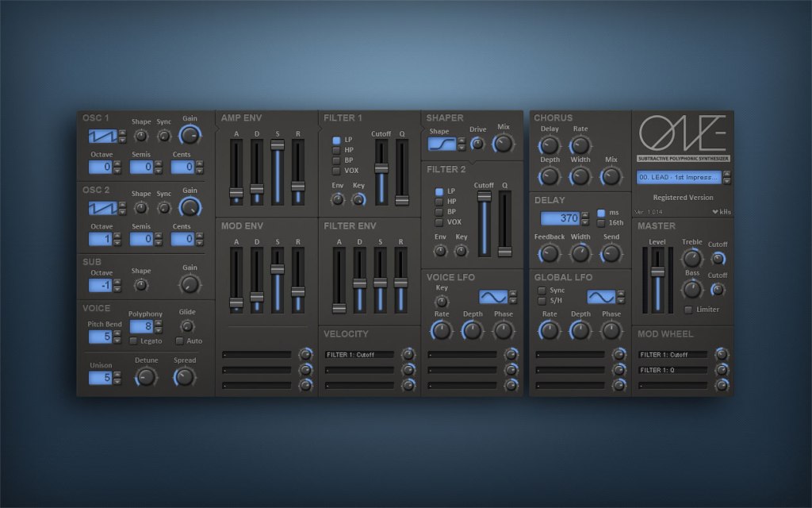This screenshot has width=812, height=508.
Task: Open the Mod Wheel FILTER 1: Q slot
Action: tap(672, 370)
